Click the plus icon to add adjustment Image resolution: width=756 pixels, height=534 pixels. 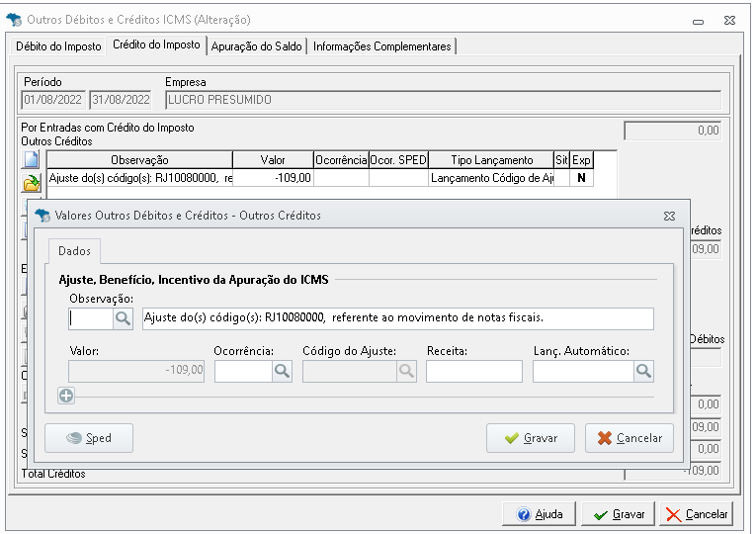pos(66,396)
